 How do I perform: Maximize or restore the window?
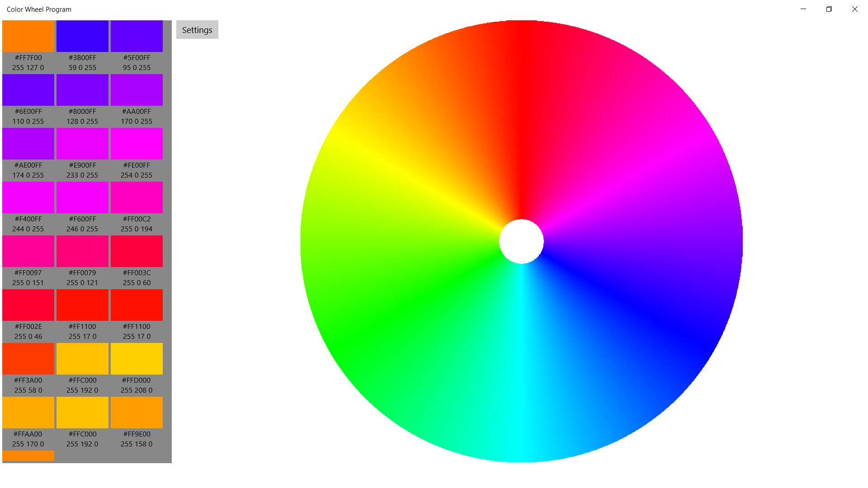(829, 9)
